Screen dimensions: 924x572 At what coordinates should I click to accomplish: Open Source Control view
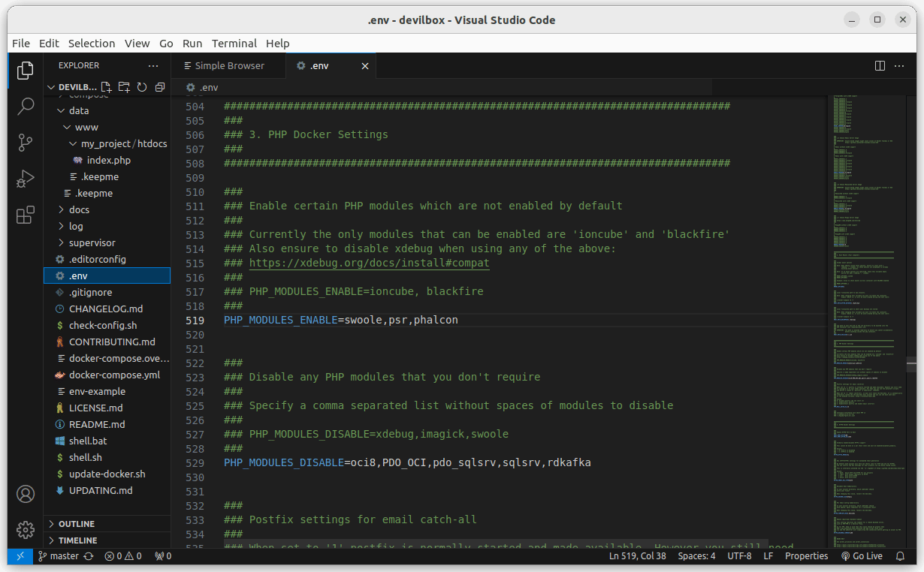pos(26,142)
